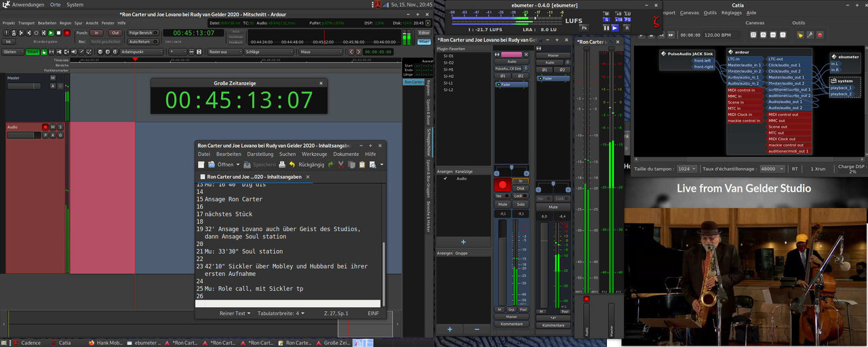Screen dimensions: 868x347
Task: Close the Große Zeitanzeige clock window
Action: (x=321, y=83)
